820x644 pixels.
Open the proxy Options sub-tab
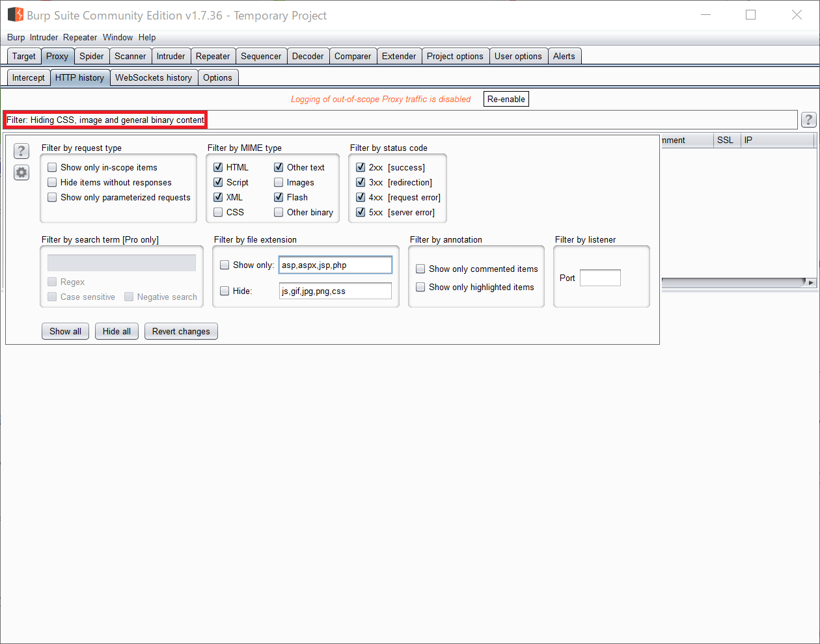(x=217, y=77)
